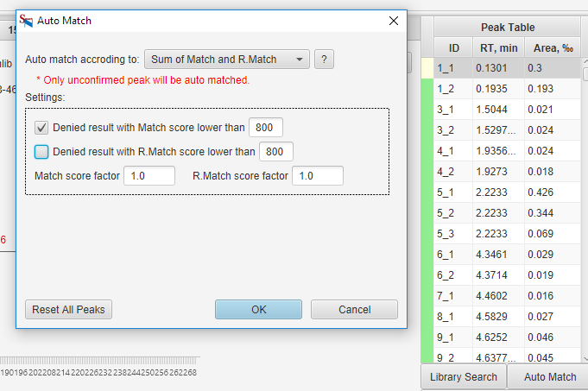Click the Cancel button

(354, 309)
